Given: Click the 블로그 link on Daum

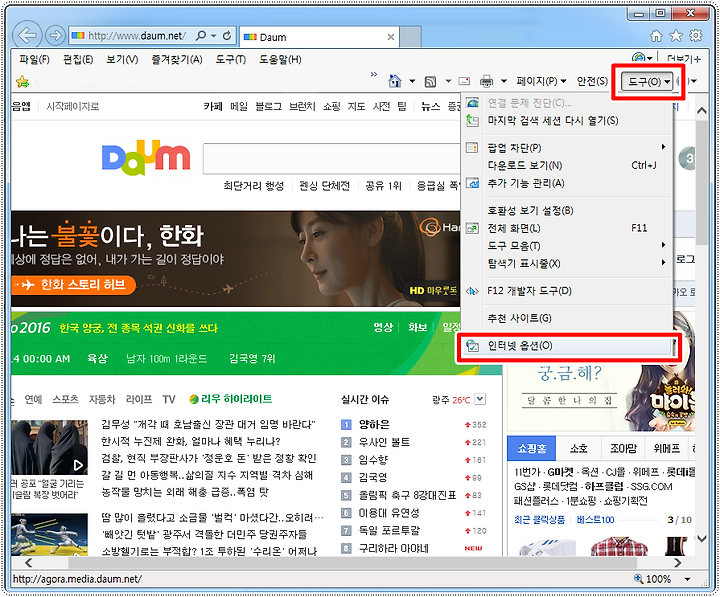Looking at the screenshot, I should 269,107.
